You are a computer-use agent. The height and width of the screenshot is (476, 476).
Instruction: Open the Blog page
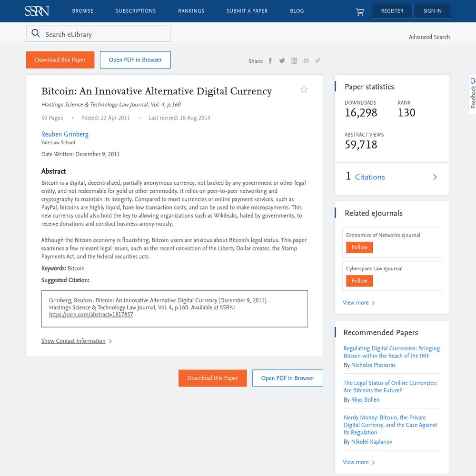point(297,11)
